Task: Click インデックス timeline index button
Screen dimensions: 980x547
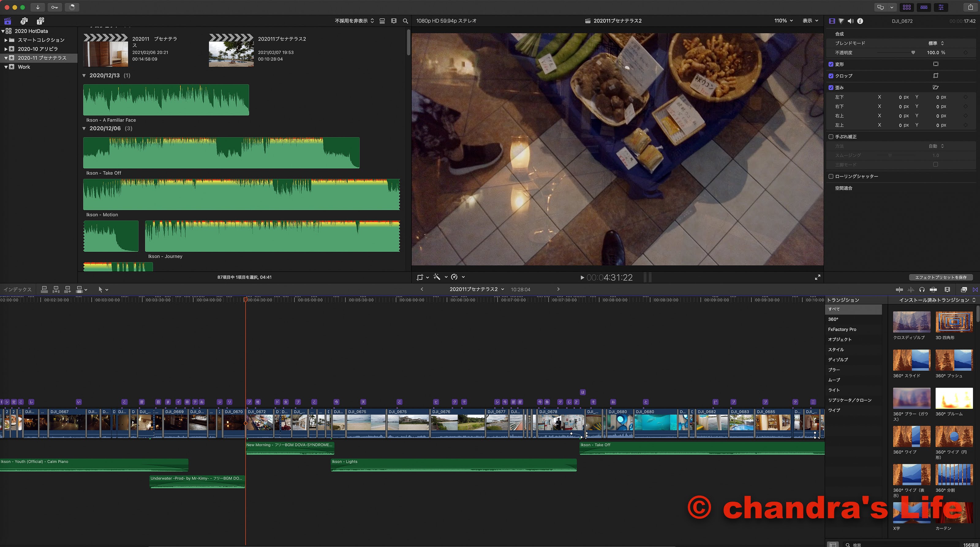Action: click(17, 289)
